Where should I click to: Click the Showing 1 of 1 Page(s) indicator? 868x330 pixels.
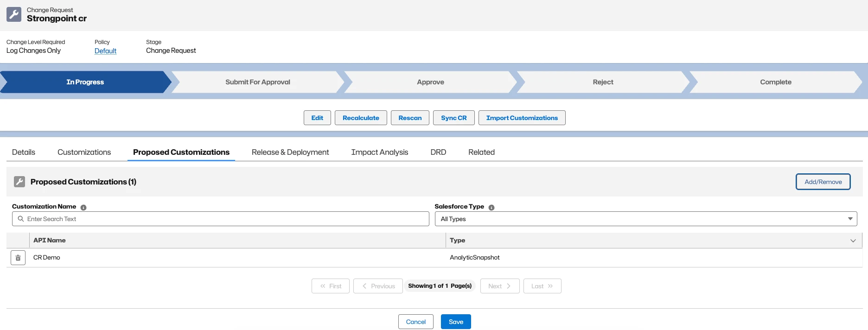coord(440,286)
